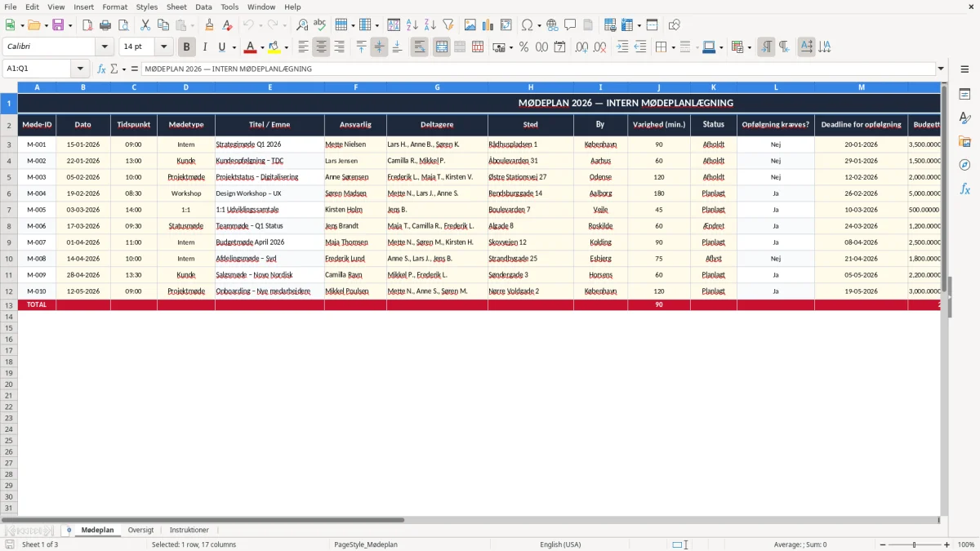Open Draw Functions shapes icon
This screenshot has width=980, height=551.
point(675,25)
